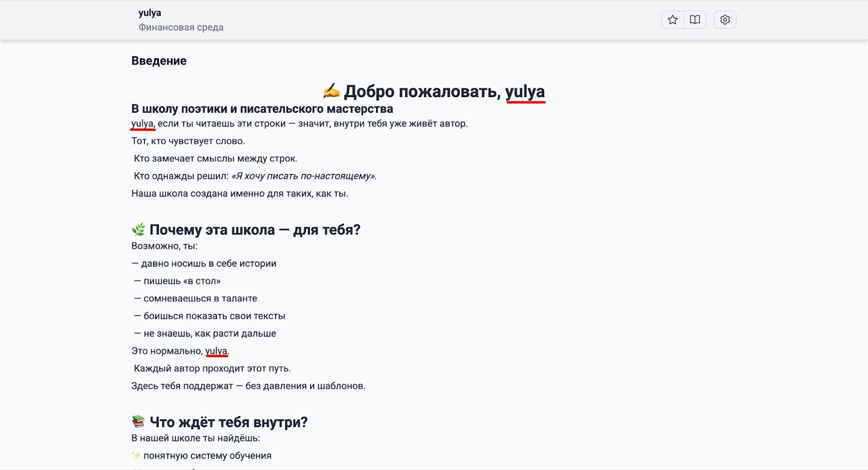Viewport: 868px width, 470px height.
Task: Click the writing hand emoji in the welcome heading
Action: [331, 91]
